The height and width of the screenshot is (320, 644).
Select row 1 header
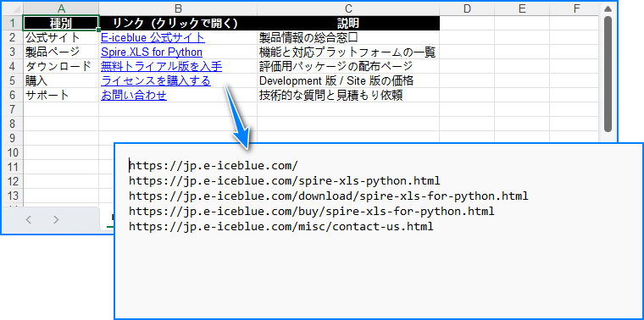pyautogui.click(x=12, y=23)
